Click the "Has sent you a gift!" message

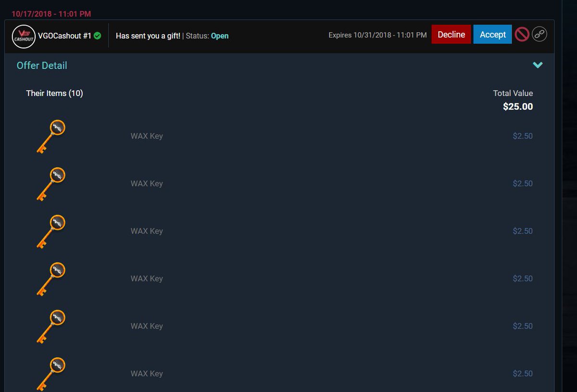point(148,36)
